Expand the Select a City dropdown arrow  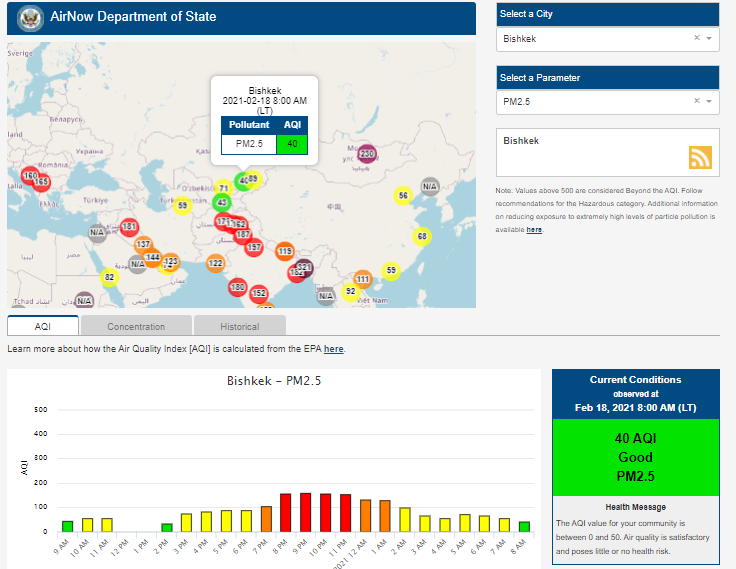point(709,38)
